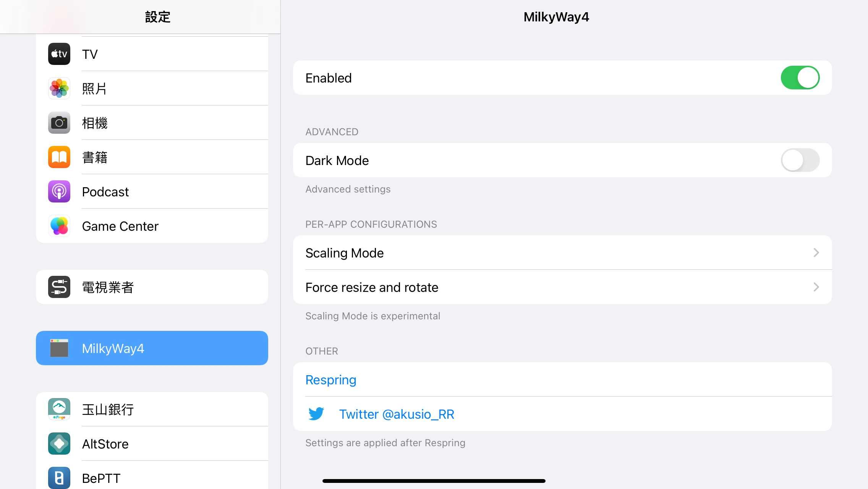868x489 pixels.
Task: Tap the Scaling Mode label
Action: click(x=345, y=253)
